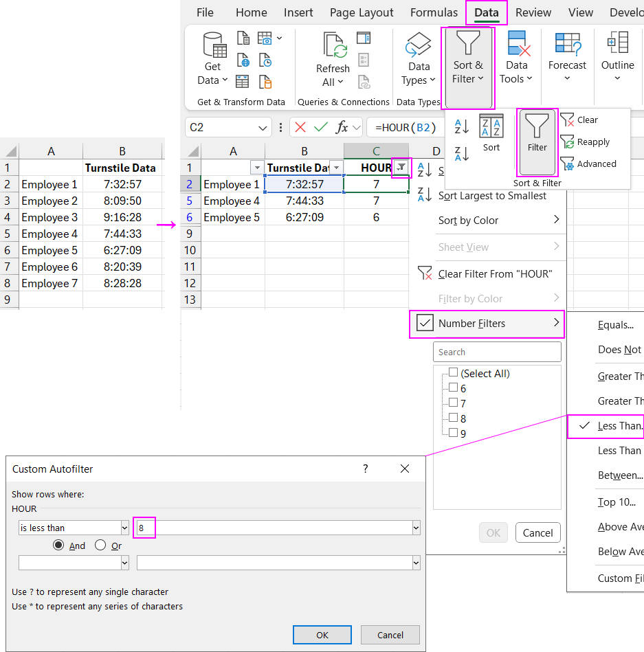This screenshot has width=644, height=652.
Task: Choose Between... from Number Filters submenu
Action: coord(620,475)
